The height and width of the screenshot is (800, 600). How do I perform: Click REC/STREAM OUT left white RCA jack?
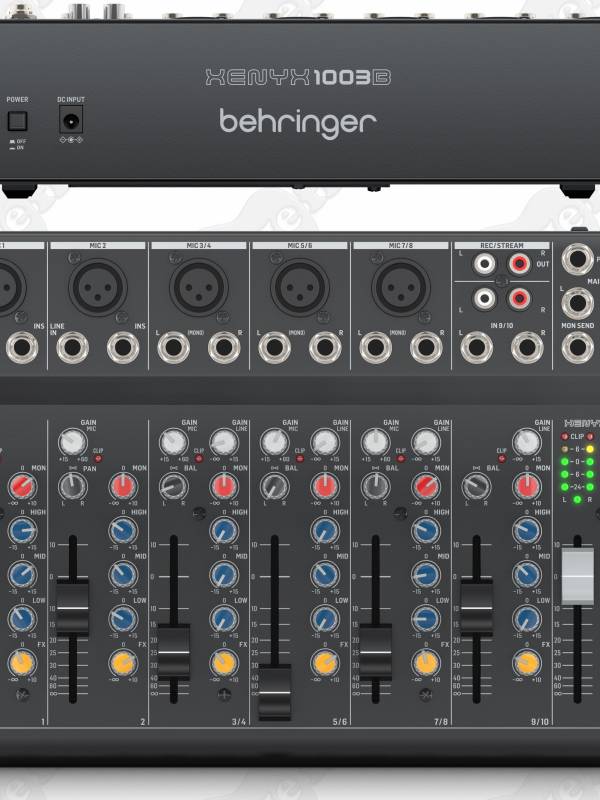click(x=484, y=264)
